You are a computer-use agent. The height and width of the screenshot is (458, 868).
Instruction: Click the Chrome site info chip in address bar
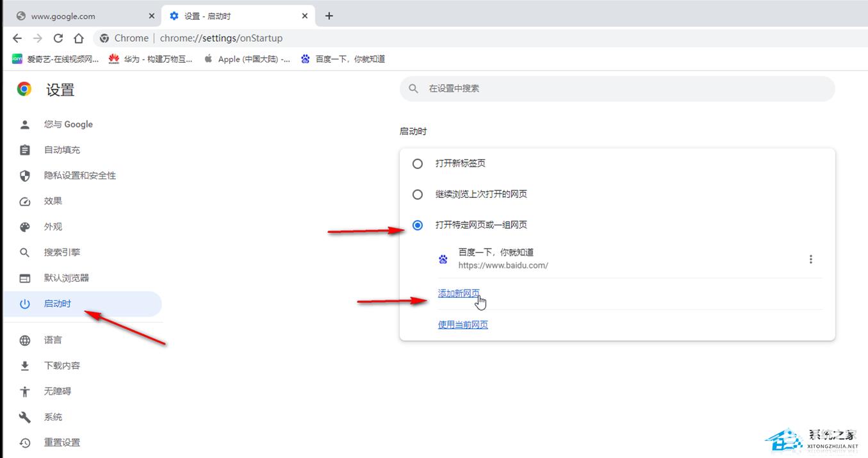[124, 38]
